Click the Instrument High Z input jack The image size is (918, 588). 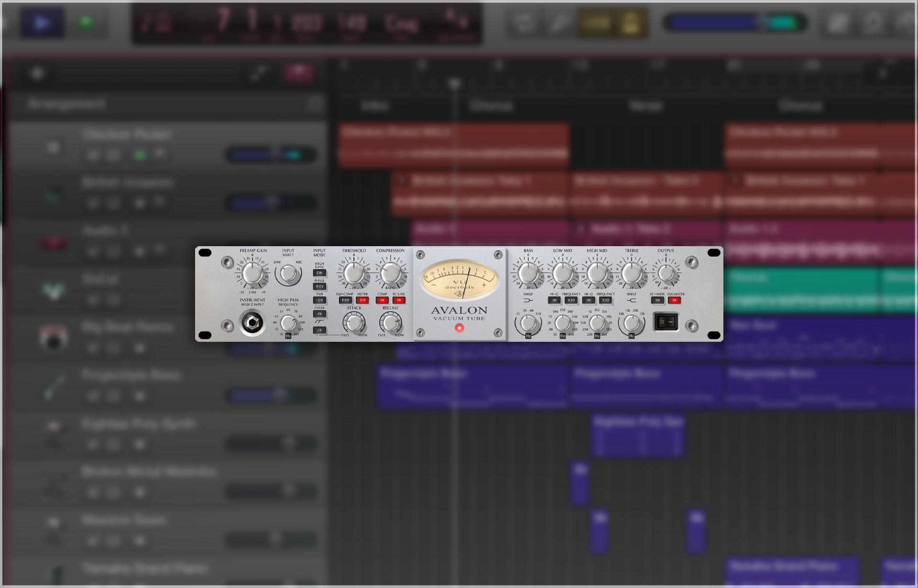tap(252, 323)
